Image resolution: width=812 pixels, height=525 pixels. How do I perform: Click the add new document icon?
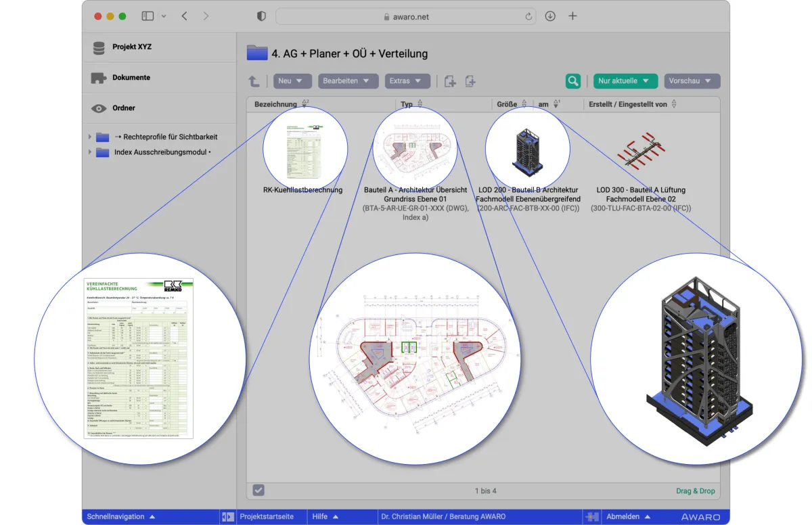[470, 81]
